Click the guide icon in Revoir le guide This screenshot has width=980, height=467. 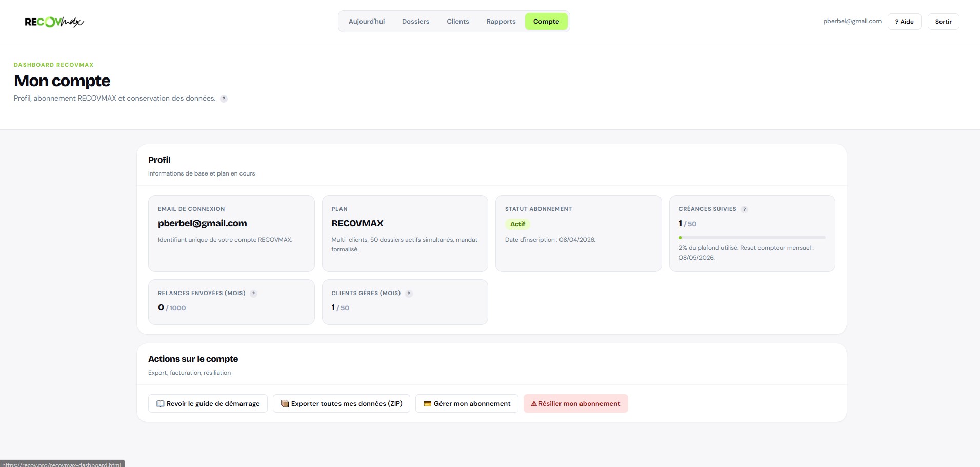click(161, 404)
